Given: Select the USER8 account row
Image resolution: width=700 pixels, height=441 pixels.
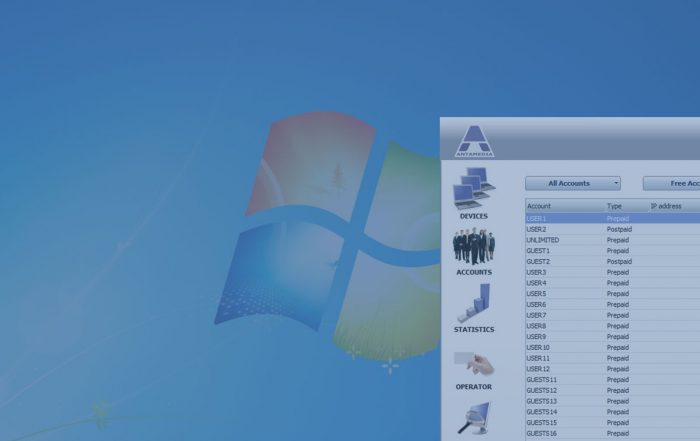Looking at the screenshot, I should tap(612, 326).
